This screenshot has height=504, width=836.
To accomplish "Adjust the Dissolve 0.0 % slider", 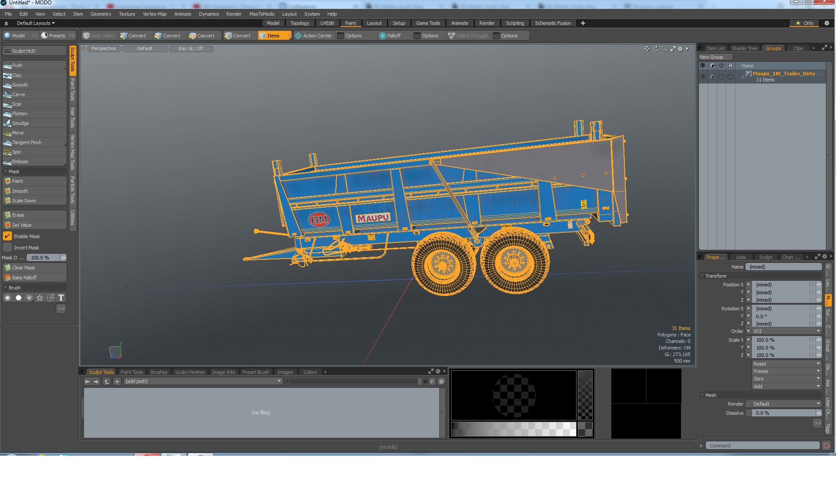I will (x=786, y=413).
